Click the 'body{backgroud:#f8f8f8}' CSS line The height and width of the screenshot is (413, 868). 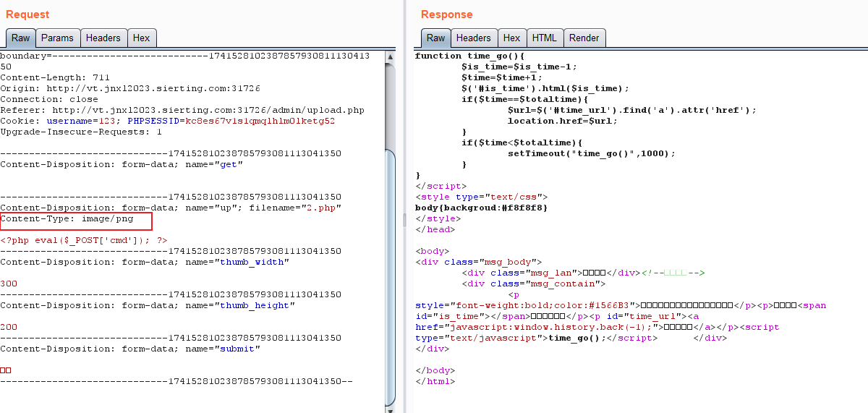[482, 208]
